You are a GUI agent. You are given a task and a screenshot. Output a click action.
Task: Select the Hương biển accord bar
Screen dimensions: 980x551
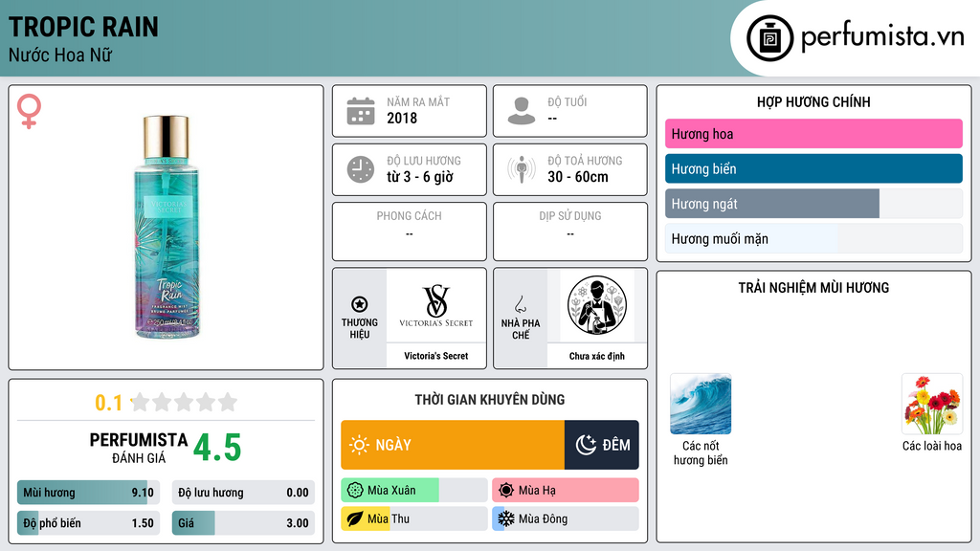813,168
